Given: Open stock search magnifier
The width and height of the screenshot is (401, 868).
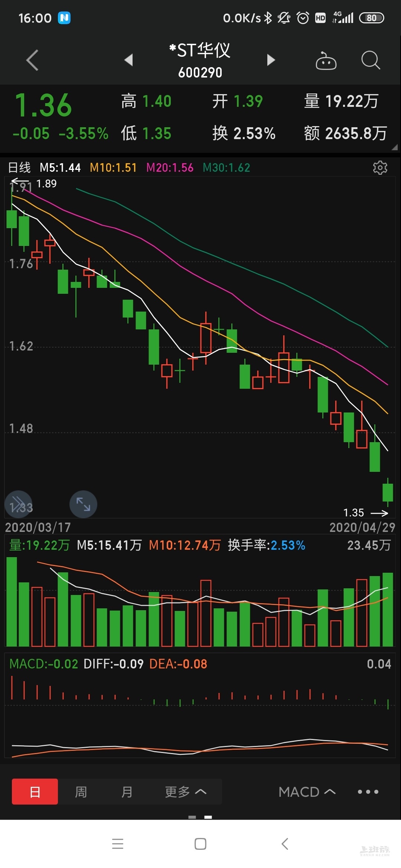Looking at the screenshot, I should point(370,60).
